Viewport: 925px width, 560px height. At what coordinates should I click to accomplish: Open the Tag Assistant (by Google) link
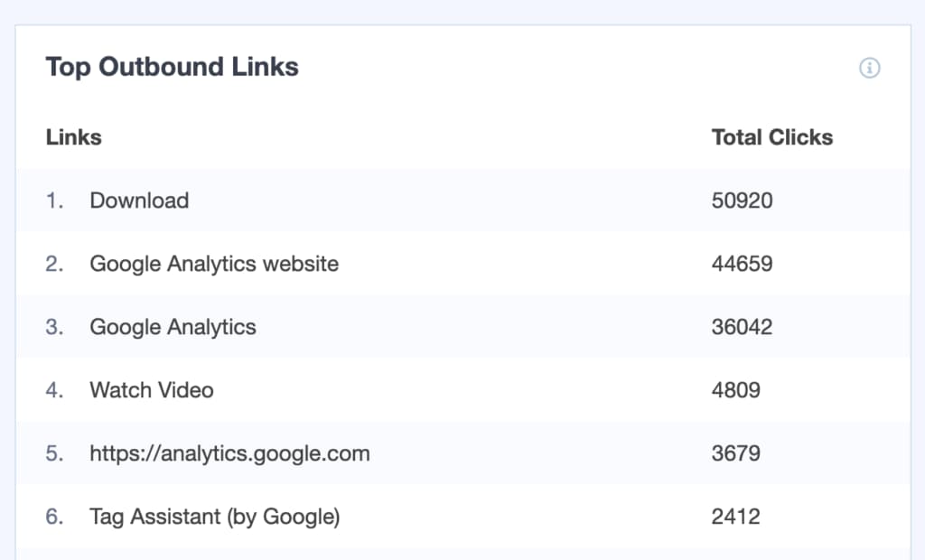pos(214,517)
